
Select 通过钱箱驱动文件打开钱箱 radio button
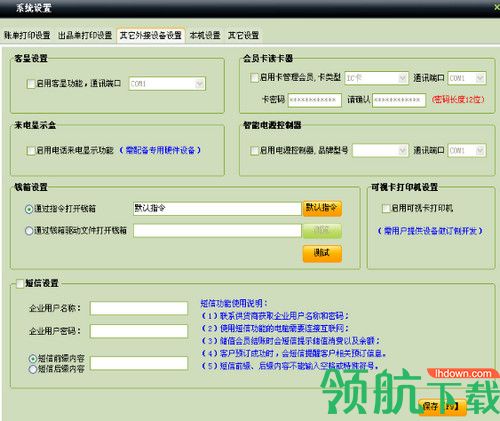click(29, 231)
